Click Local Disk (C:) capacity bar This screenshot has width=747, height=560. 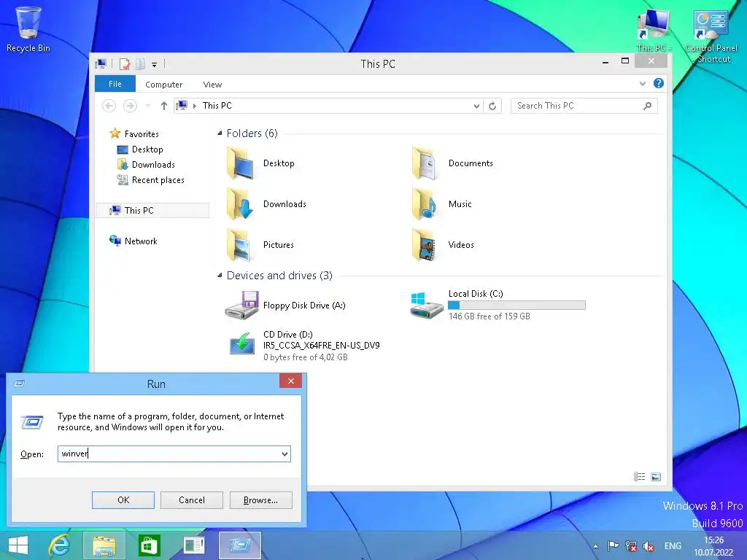click(516, 306)
